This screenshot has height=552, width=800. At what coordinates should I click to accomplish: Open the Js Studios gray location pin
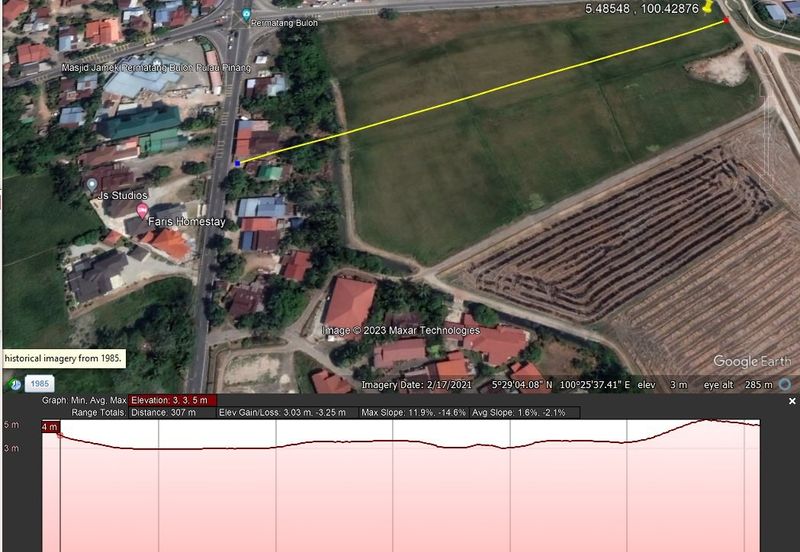(x=92, y=185)
